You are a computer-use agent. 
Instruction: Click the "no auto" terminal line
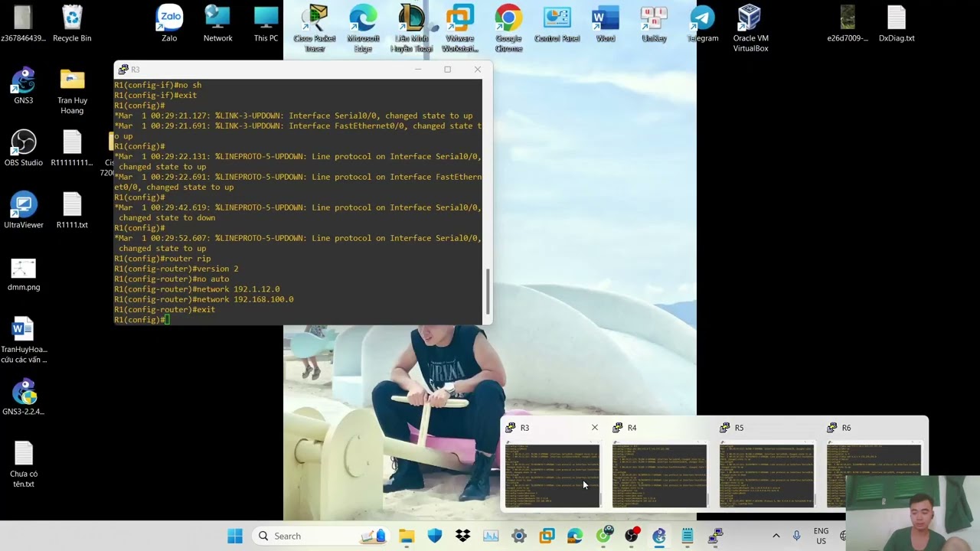pyautogui.click(x=171, y=279)
